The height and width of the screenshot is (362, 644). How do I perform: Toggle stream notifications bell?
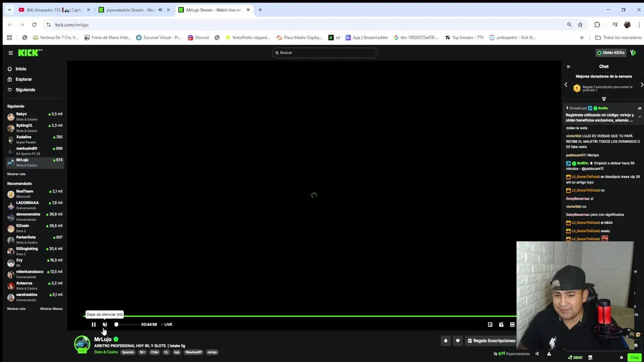(x=445, y=341)
